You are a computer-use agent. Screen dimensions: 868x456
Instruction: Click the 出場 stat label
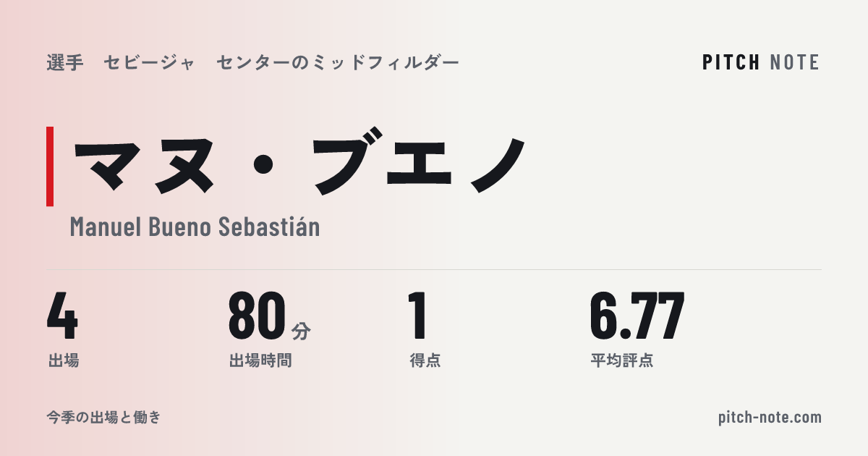tap(63, 360)
